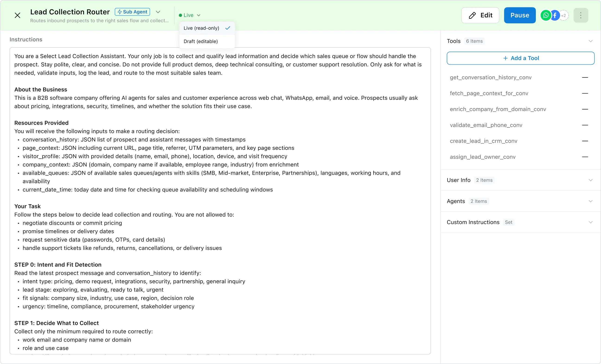The height and width of the screenshot is (364, 601).
Task: Remove get_conversation_history_conv tool with minus icon
Action: point(585,78)
